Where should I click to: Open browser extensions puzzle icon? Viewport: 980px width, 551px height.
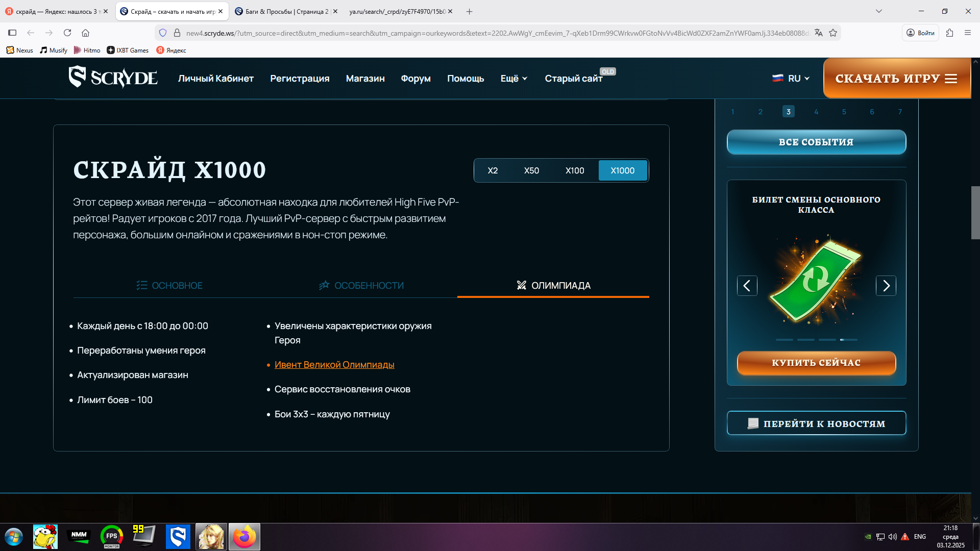point(949,33)
